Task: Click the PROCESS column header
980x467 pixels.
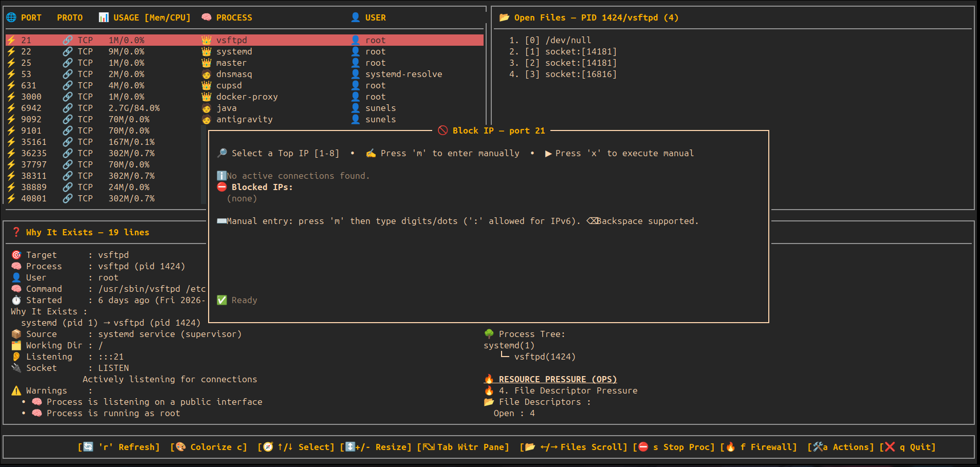Action: coord(234,17)
